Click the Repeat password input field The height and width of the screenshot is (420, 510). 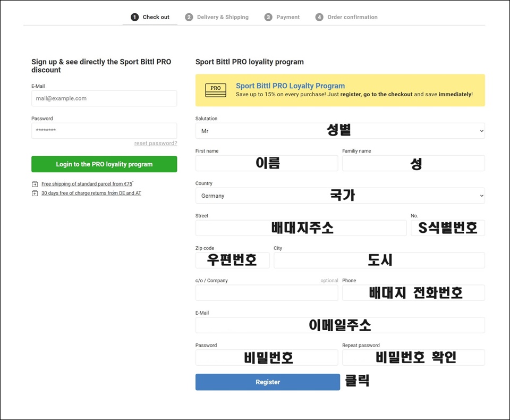coord(413,357)
